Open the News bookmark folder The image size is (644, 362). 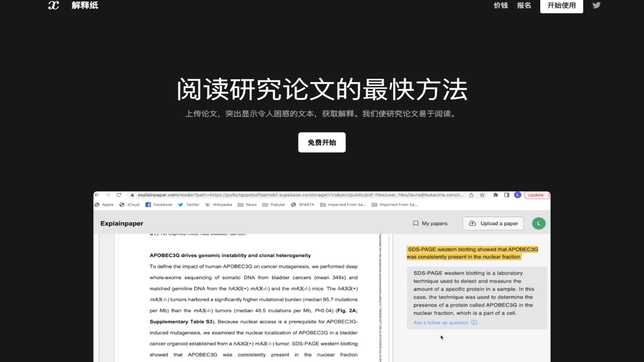(247, 205)
